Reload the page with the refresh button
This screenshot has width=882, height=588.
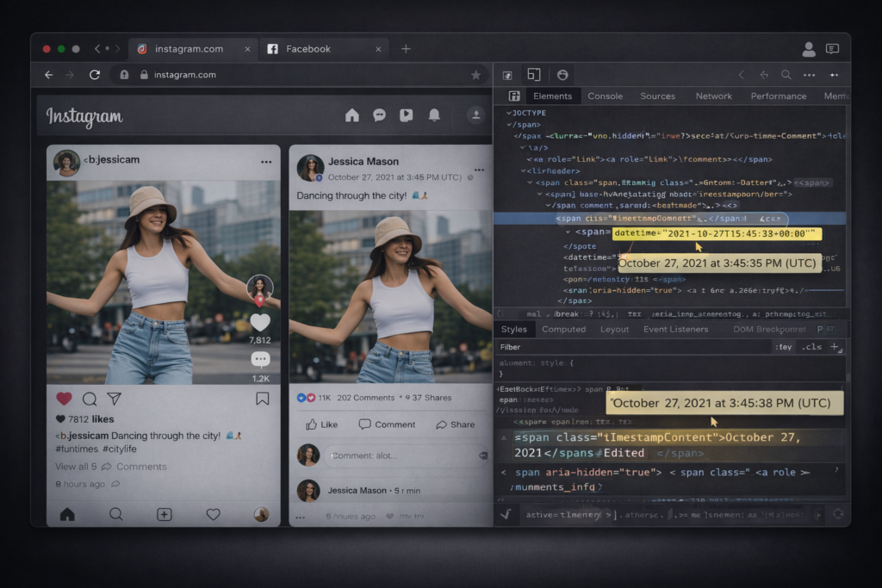pyautogui.click(x=95, y=75)
